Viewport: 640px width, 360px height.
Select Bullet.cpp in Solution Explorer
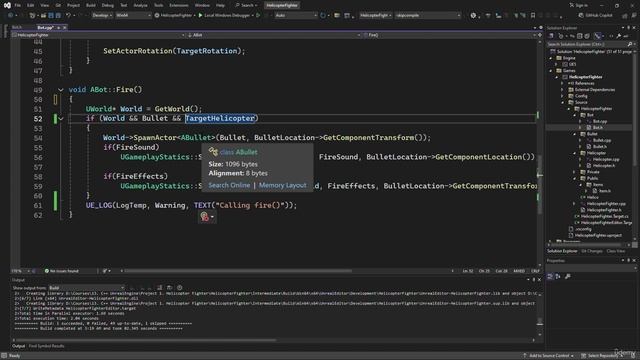(x=602, y=140)
